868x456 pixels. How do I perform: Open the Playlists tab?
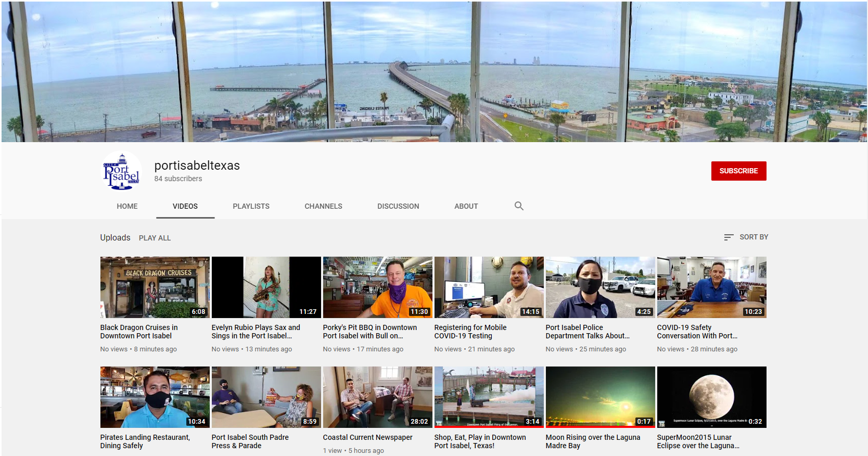pyautogui.click(x=251, y=206)
